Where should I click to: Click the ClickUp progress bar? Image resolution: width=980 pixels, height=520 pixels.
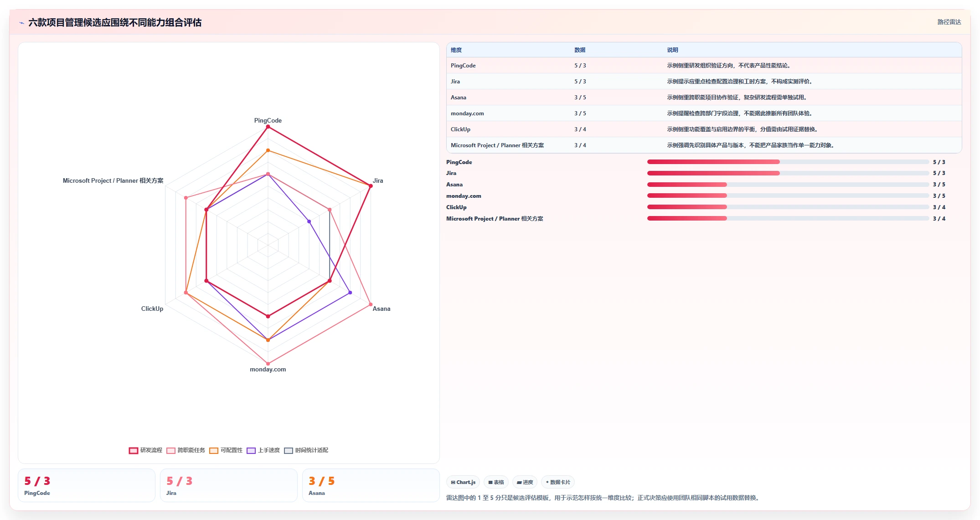tap(788, 207)
